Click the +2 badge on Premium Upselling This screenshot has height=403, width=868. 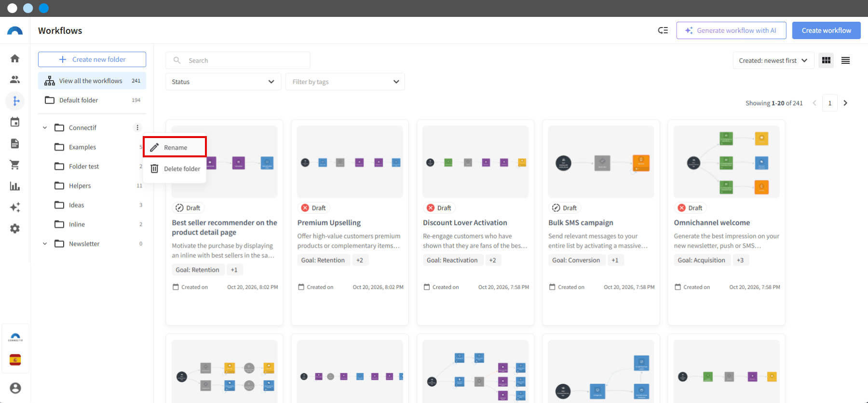point(360,260)
